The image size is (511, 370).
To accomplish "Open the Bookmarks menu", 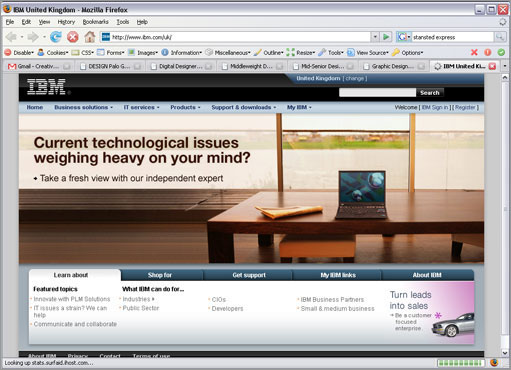I will (95, 22).
